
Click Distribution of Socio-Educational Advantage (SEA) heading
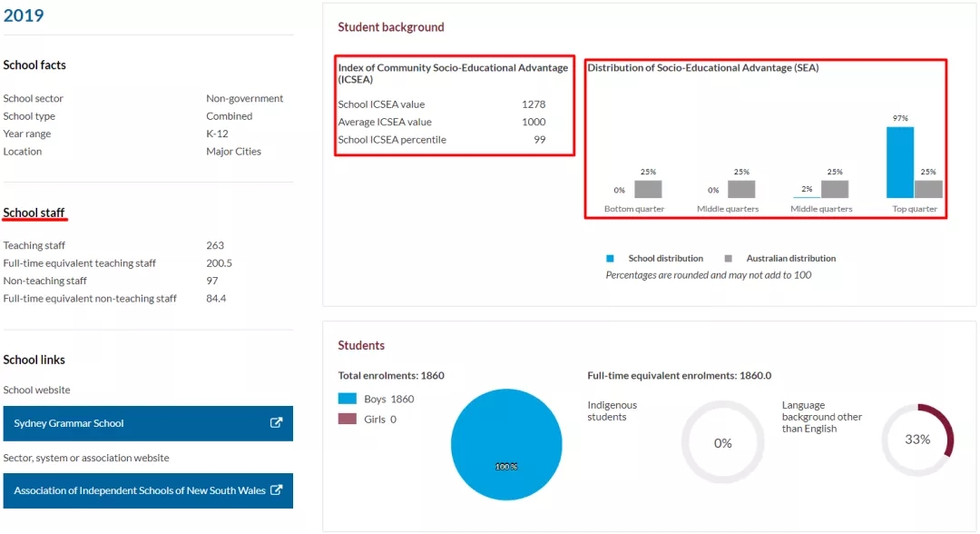703,67
